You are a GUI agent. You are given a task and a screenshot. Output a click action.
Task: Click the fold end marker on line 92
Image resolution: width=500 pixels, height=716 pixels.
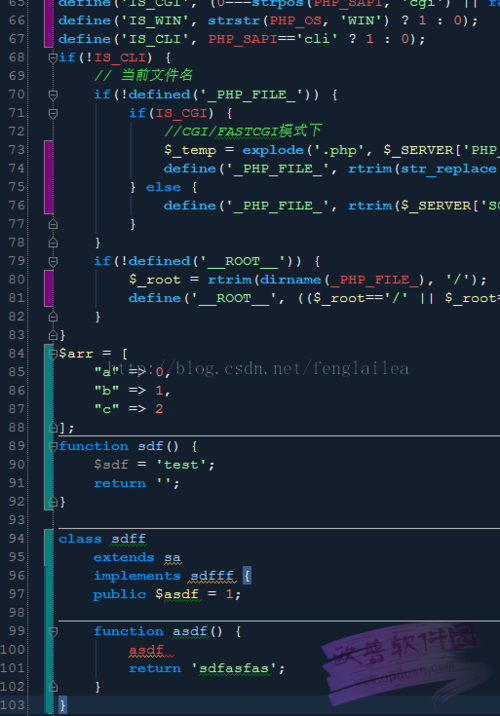(53, 501)
